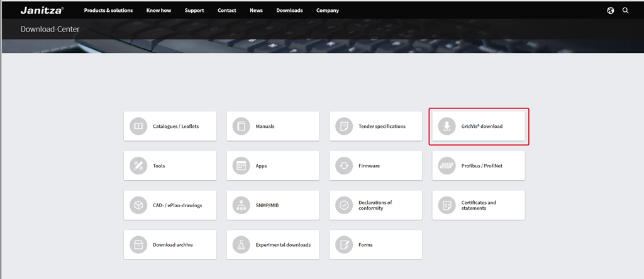Click the Firmware refresh icon
This screenshot has width=644, height=279.
pos(344,166)
